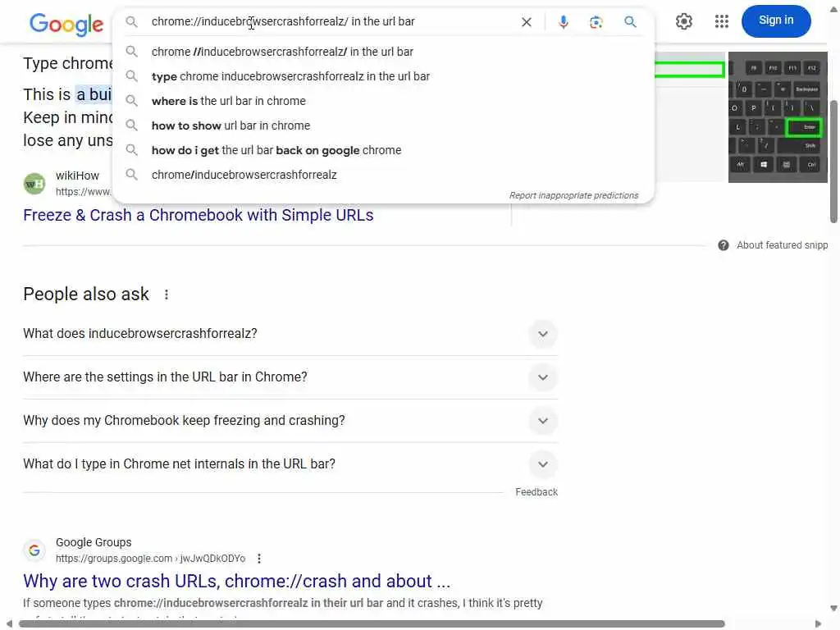840x630 pixels.
Task: Select suggestion "chrome //inducebrowsercrashforrealz/ in the url bar"
Action: [383, 52]
